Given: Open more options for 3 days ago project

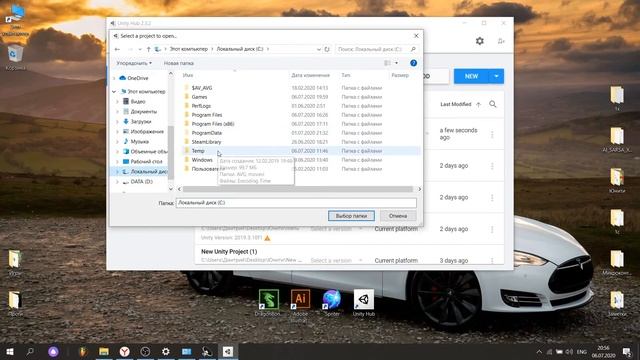Looking at the screenshot, I should 492,260.
